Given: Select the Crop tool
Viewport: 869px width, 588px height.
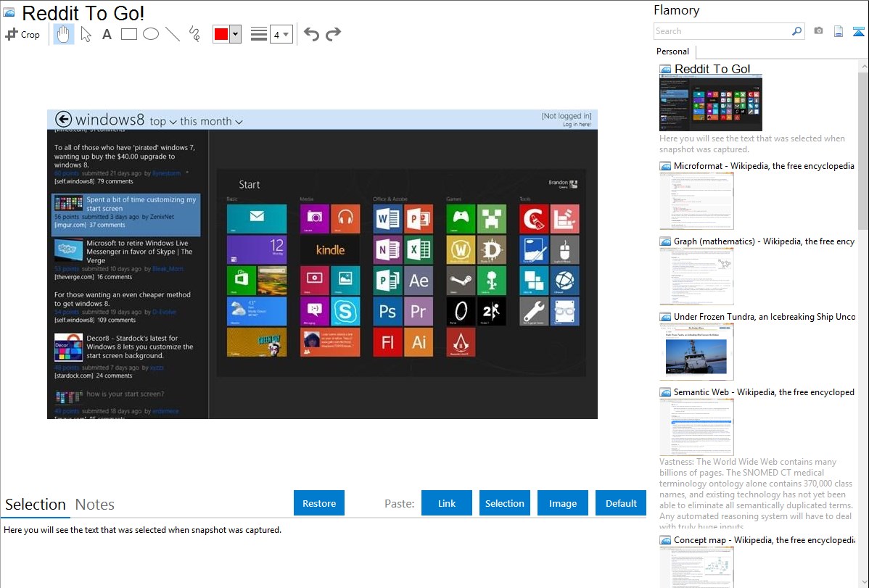Looking at the screenshot, I should coord(22,34).
